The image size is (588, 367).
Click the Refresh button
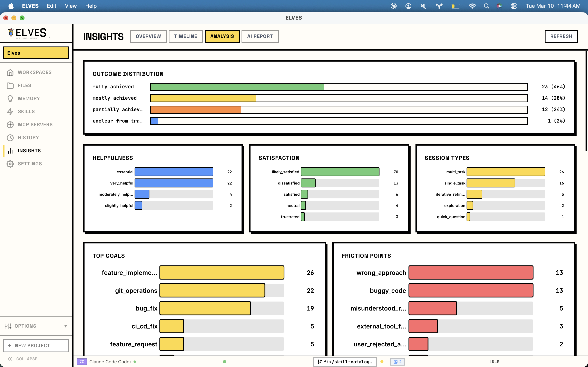click(x=561, y=36)
